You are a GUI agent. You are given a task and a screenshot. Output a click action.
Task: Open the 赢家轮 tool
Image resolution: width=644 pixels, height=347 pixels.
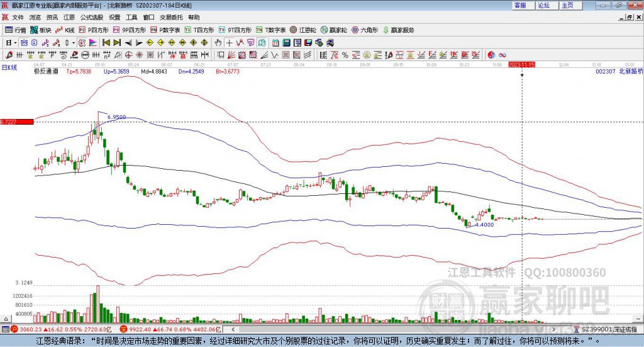pyautogui.click(x=333, y=30)
